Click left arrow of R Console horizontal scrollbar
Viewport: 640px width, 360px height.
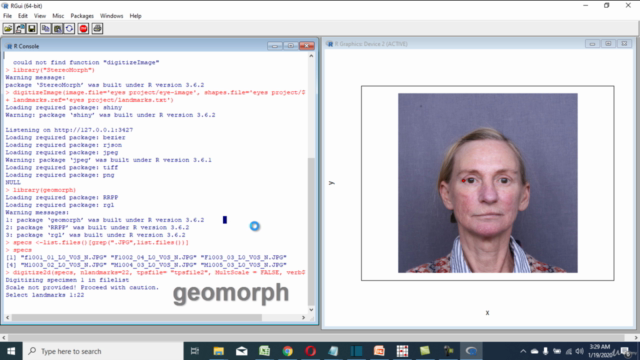7,317
